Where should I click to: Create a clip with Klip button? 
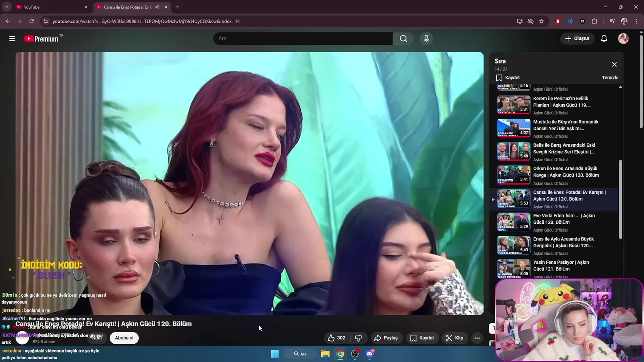pos(454,338)
